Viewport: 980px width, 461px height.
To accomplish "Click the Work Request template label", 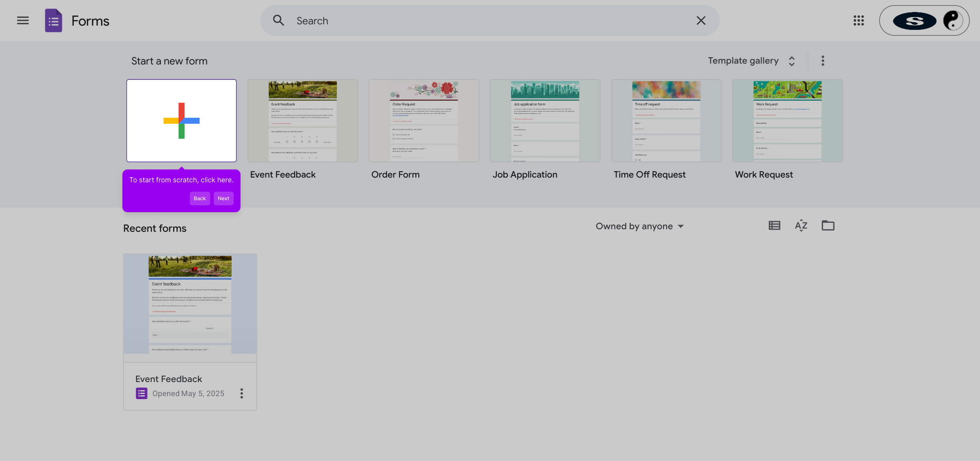I will 764,175.
